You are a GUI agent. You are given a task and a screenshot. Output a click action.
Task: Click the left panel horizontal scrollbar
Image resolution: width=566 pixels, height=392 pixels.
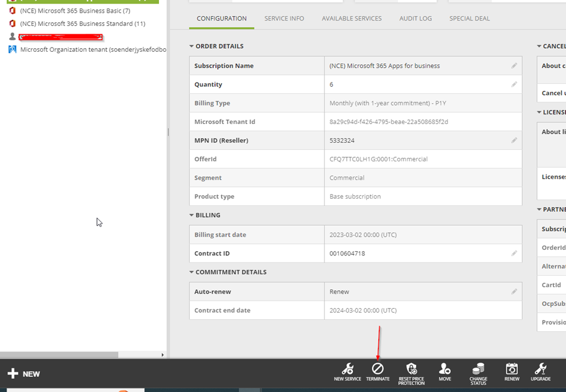(59, 355)
